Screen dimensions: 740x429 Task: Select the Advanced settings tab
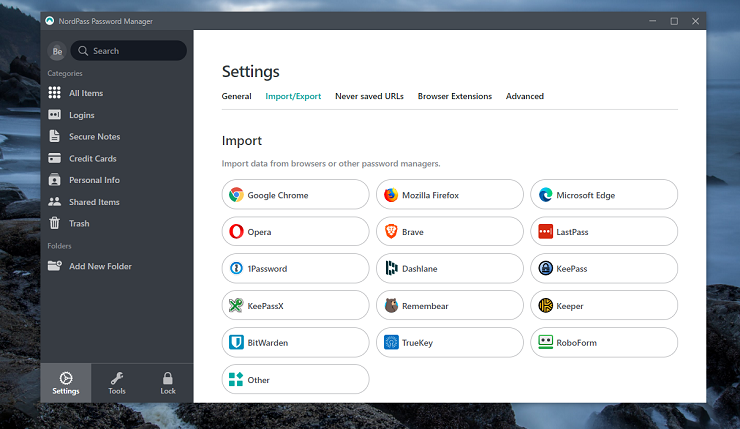[525, 96]
